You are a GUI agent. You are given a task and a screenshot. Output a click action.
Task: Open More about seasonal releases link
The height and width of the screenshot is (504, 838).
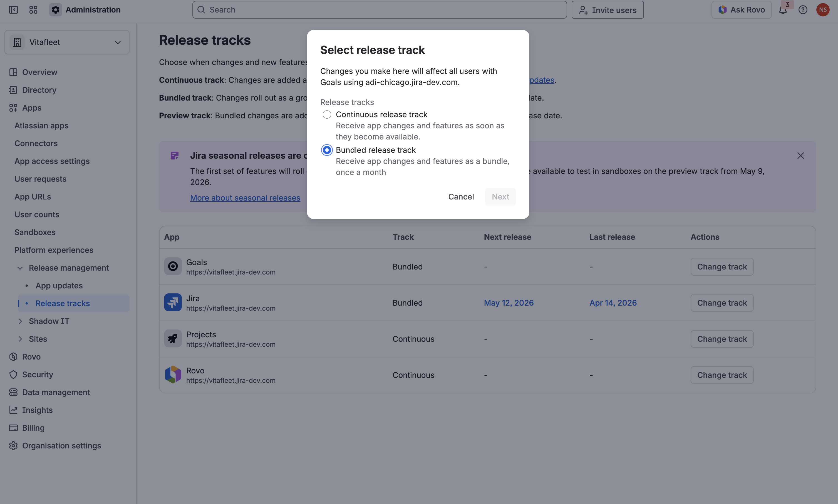[x=245, y=198]
